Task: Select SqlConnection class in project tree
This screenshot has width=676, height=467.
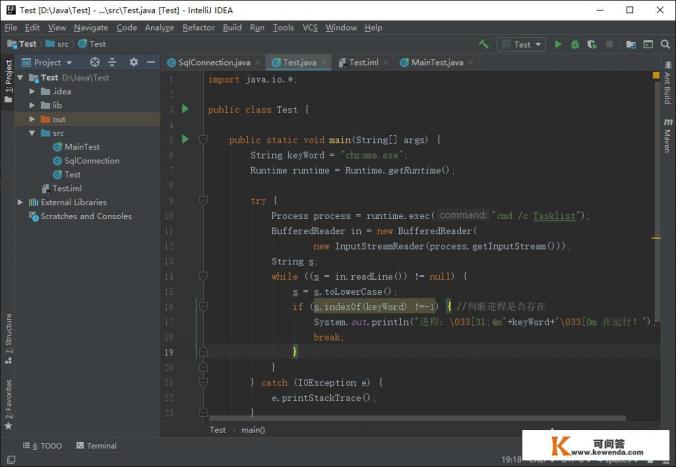Action: click(91, 160)
